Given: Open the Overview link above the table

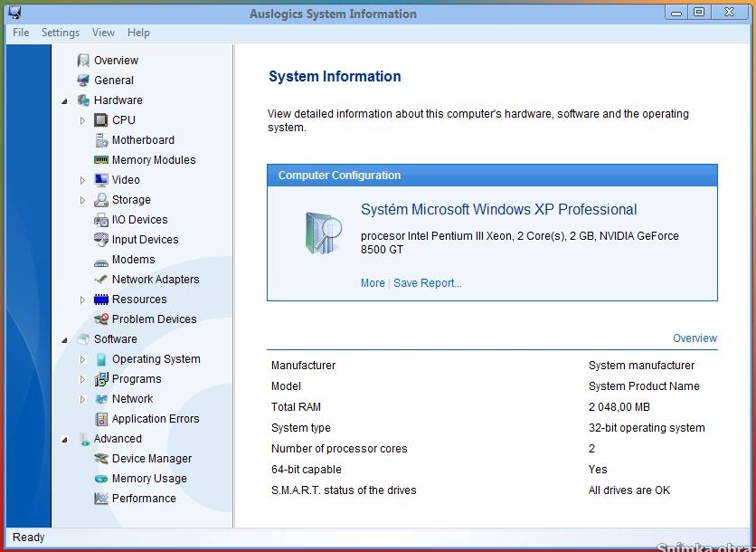Looking at the screenshot, I should tap(695, 338).
